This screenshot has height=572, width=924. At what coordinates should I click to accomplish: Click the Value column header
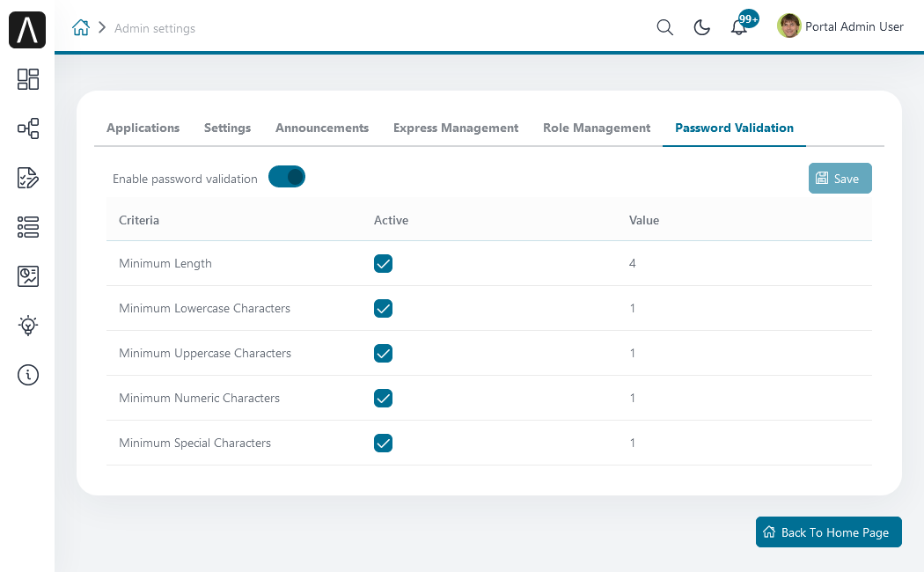644,220
